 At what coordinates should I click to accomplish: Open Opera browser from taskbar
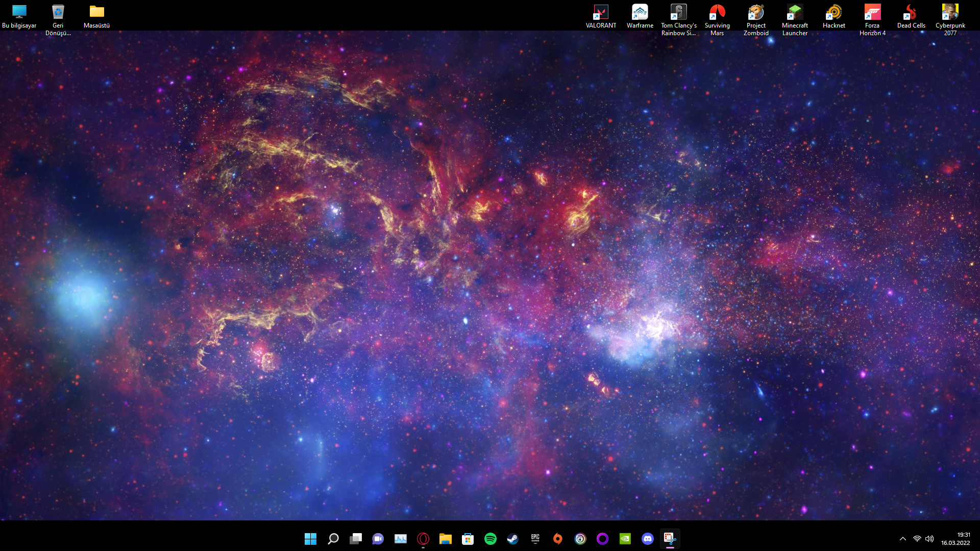pos(423,539)
